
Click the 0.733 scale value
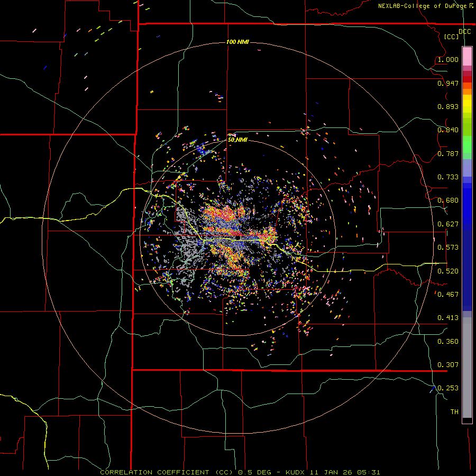448,177
